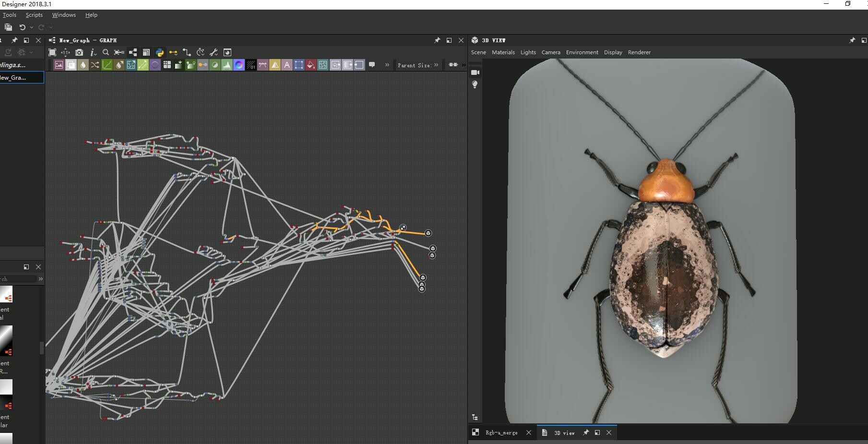Pin the 3D View panel

coord(853,40)
